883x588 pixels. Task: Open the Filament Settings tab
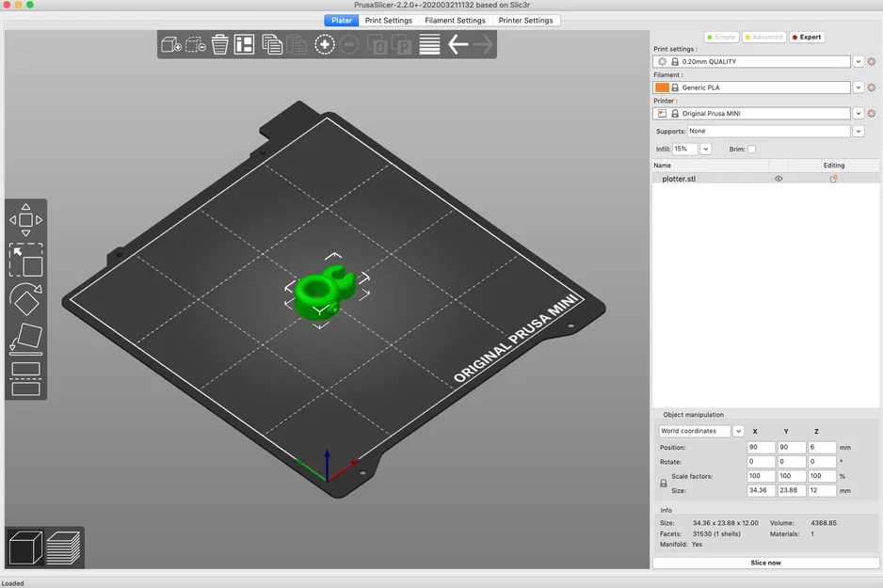(456, 20)
